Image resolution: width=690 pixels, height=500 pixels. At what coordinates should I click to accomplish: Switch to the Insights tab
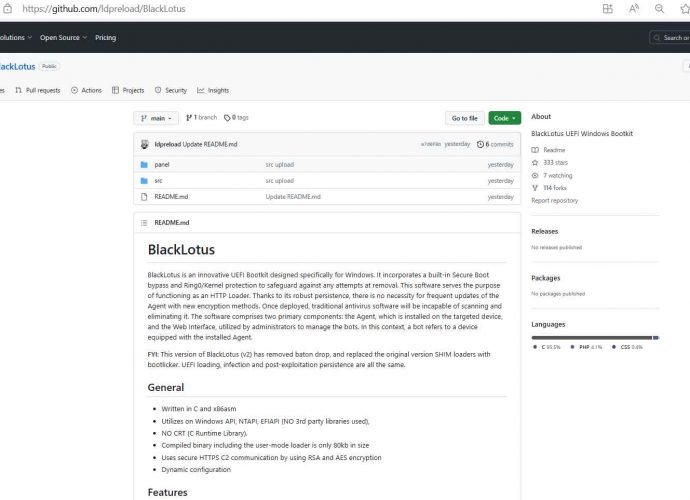pyautogui.click(x=213, y=90)
